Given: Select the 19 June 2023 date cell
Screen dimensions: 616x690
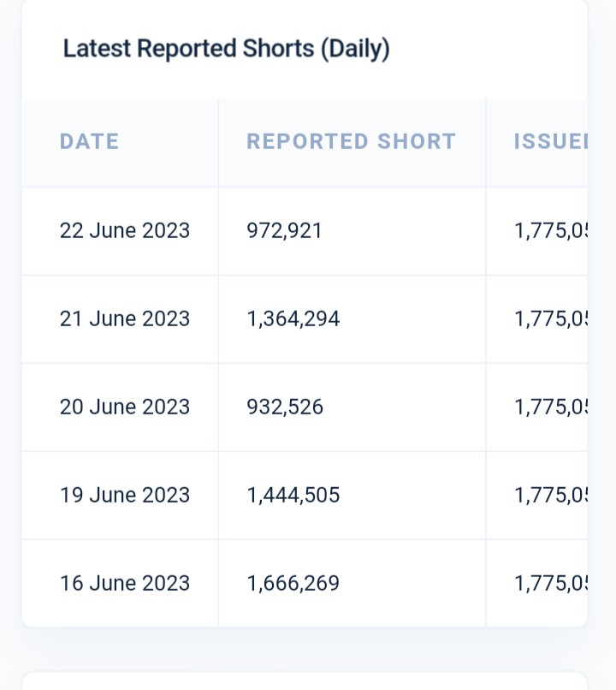Looking at the screenshot, I should 125,496.
